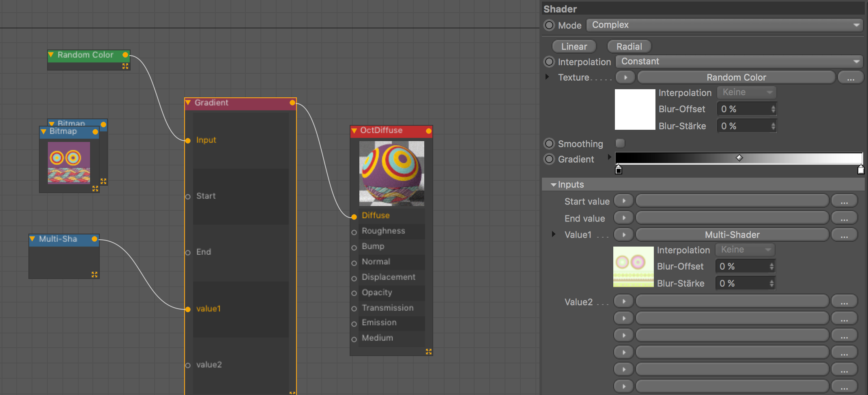Click the Gradient node's value1 port
Screen dimensions: 868x395
188,309
